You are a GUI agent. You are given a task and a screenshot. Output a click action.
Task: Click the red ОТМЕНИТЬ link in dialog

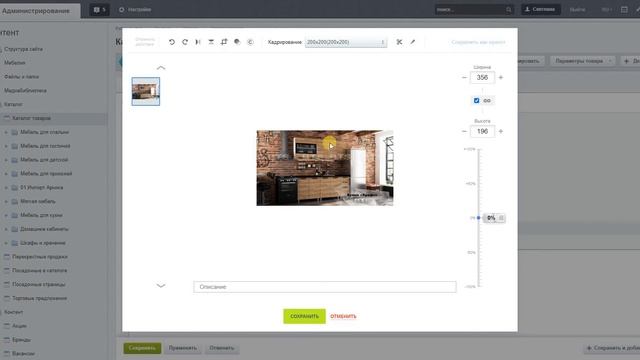click(343, 316)
